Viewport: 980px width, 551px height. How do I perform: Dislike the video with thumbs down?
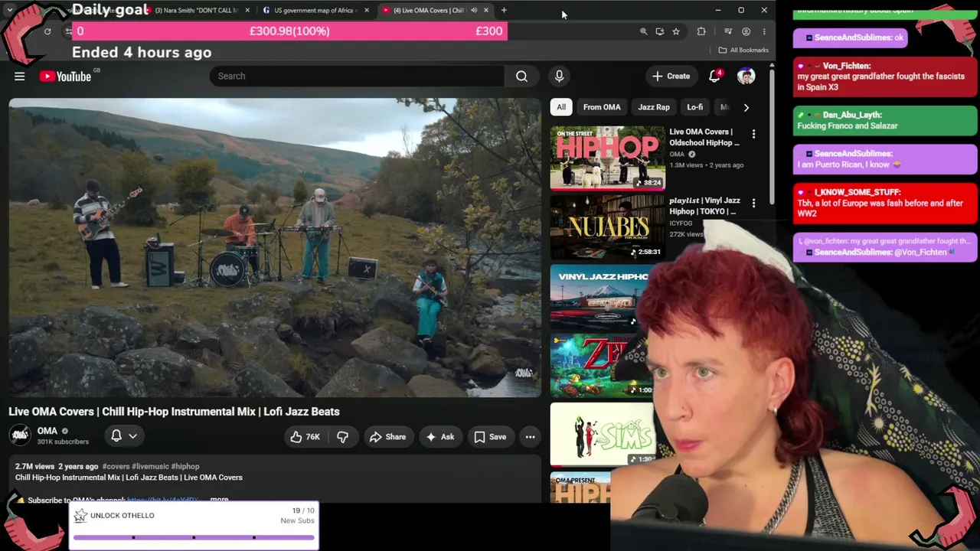[342, 436]
